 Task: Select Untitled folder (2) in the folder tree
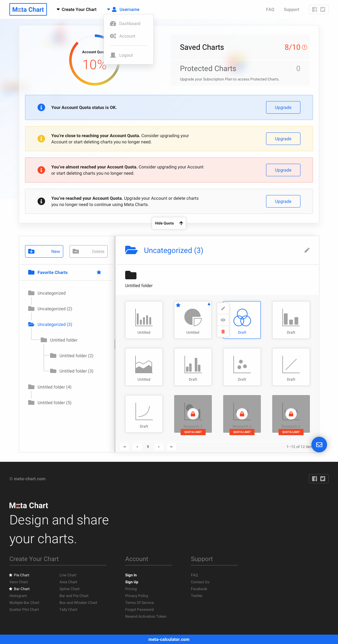tap(76, 356)
